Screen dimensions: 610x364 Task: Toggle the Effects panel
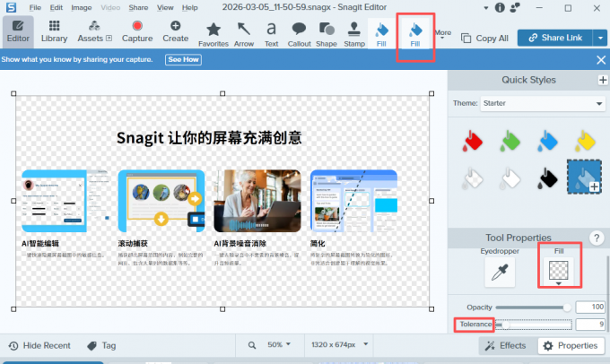[x=505, y=345]
